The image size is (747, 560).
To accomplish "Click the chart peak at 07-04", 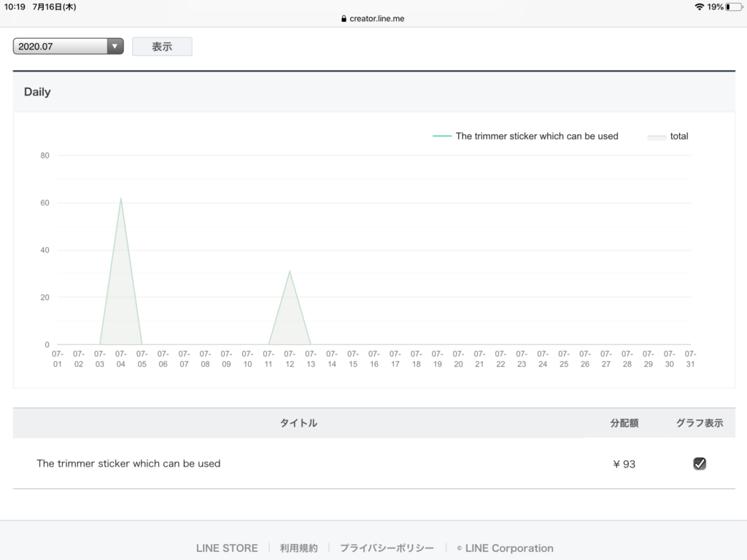I will pyautogui.click(x=121, y=198).
